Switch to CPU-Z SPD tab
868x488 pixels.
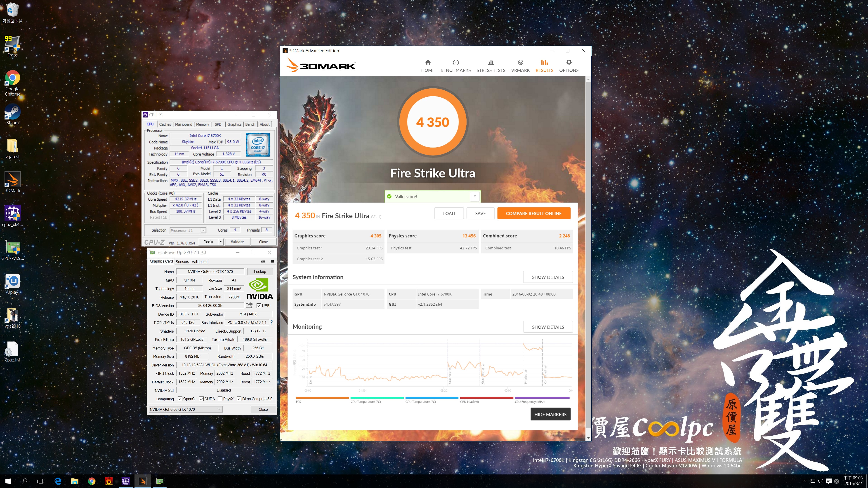[218, 124]
